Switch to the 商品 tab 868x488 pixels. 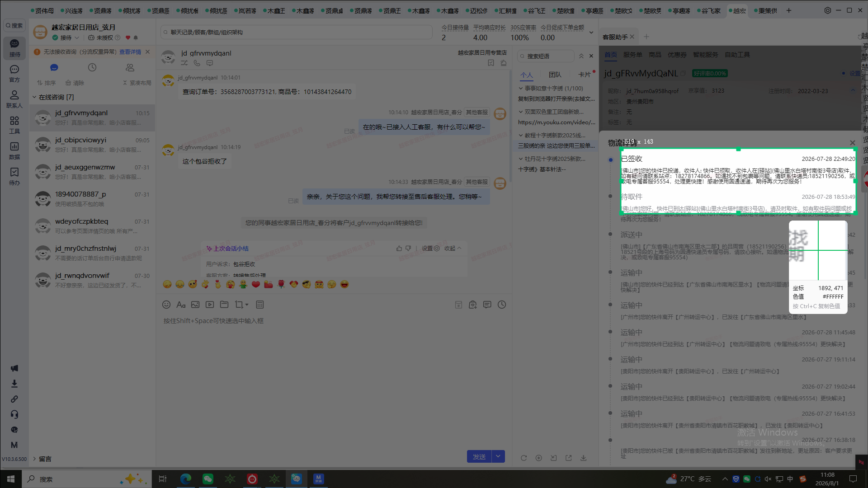[655, 55]
